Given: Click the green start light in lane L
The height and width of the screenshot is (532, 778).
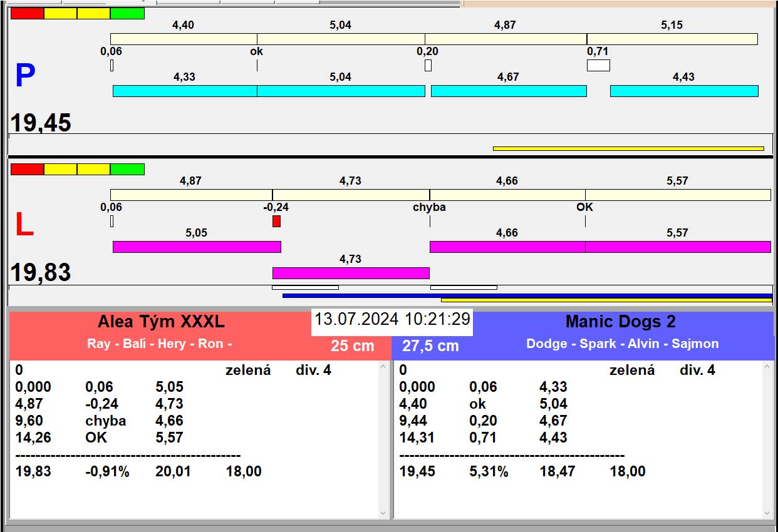Looking at the screenshot, I should pyautogui.click(x=127, y=169).
